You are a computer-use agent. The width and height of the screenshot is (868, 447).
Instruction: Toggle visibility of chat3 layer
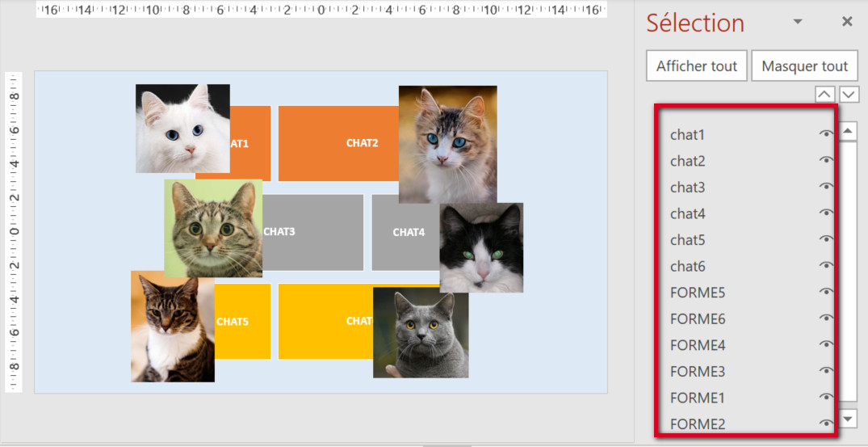pyautogui.click(x=825, y=187)
